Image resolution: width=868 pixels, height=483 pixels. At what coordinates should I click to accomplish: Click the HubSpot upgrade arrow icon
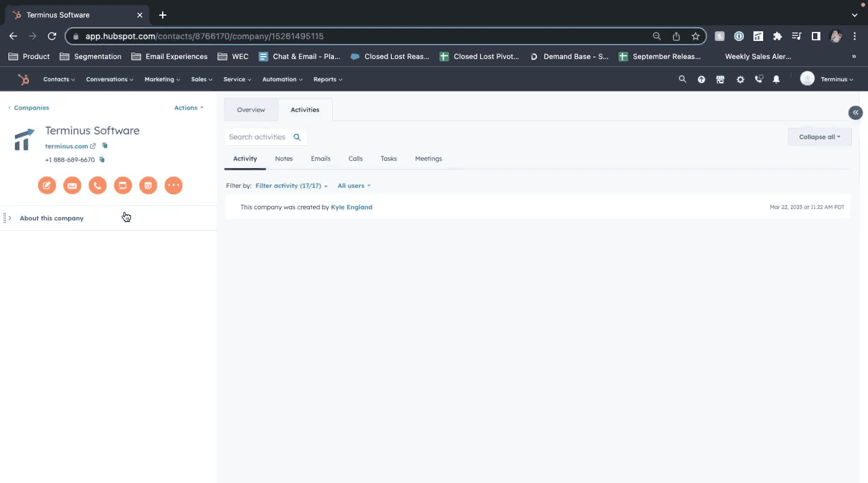pos(702,79)
